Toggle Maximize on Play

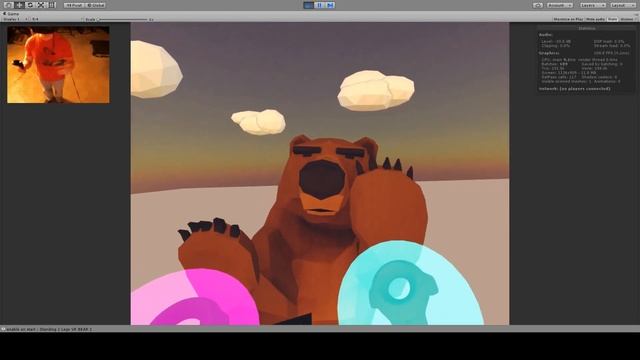click(568, 19)
